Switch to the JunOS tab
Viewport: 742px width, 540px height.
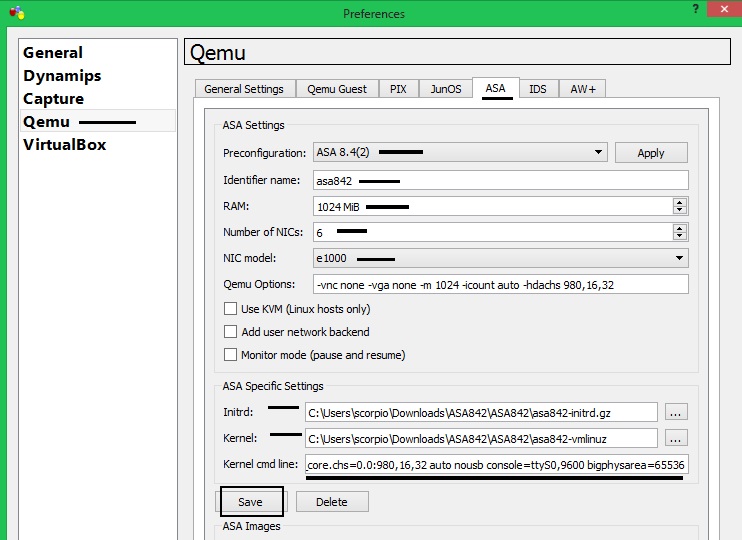446,89
